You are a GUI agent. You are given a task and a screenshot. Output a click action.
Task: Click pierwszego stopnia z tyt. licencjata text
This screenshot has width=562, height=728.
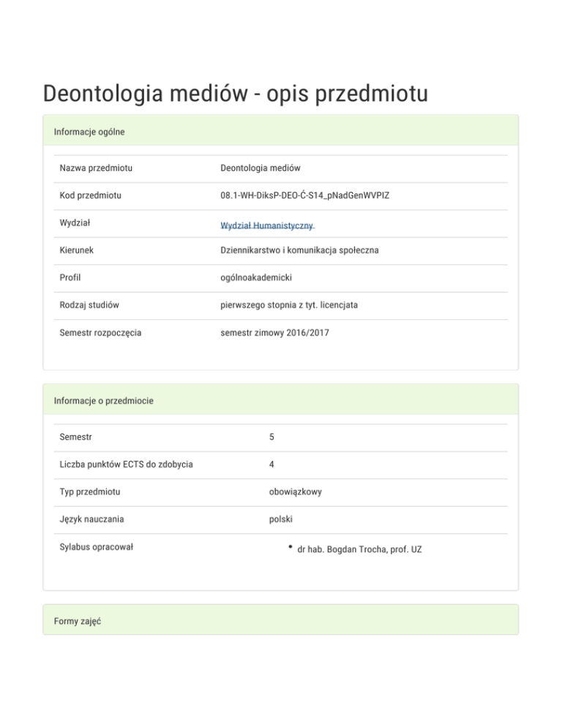pyautogui.click(x=289, y=305)
